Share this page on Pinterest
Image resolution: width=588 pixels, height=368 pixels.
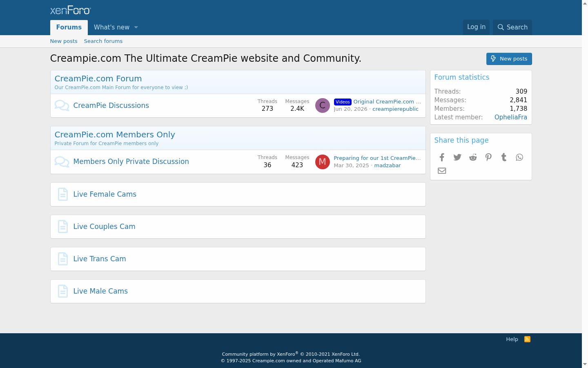pos(488,157)
